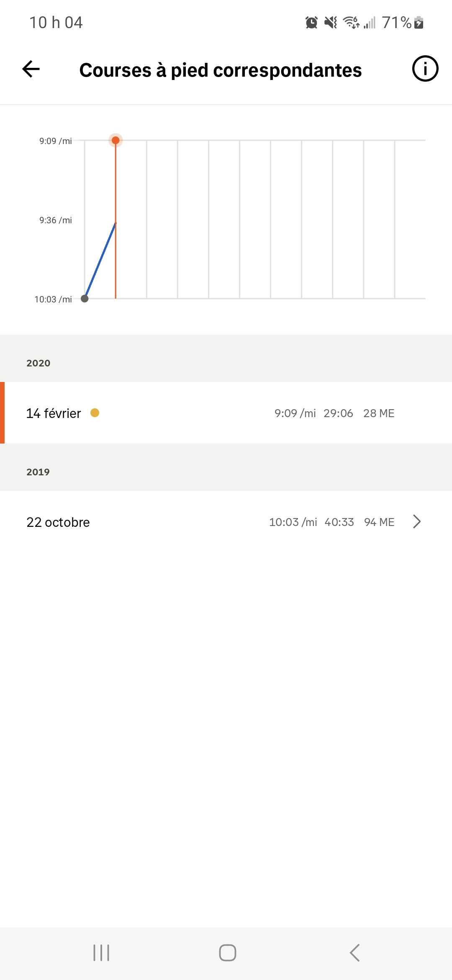The height and width of the screenshot is (980, 452).
Task: Tap the 94 ME effort value
Action: coord(379,522)
